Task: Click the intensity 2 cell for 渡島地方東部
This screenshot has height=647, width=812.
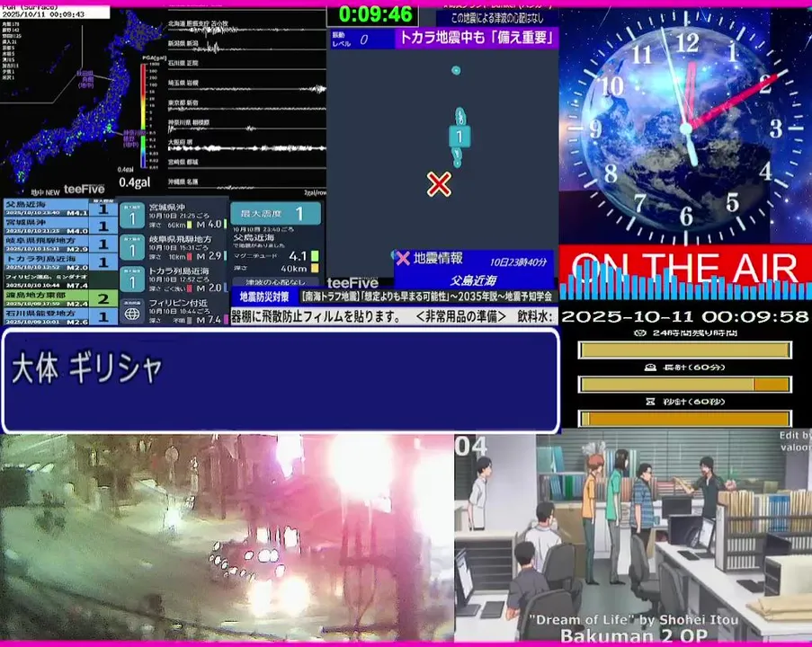Action: click(103, 298)
